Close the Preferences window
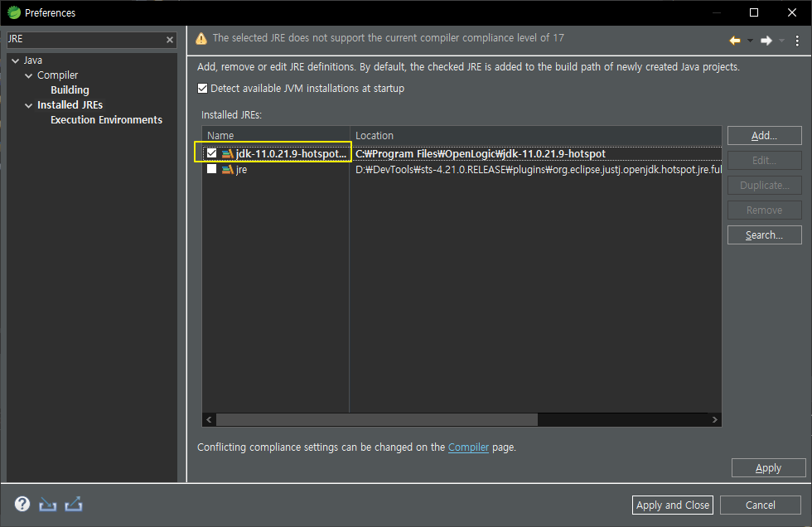 coord(792,12)
